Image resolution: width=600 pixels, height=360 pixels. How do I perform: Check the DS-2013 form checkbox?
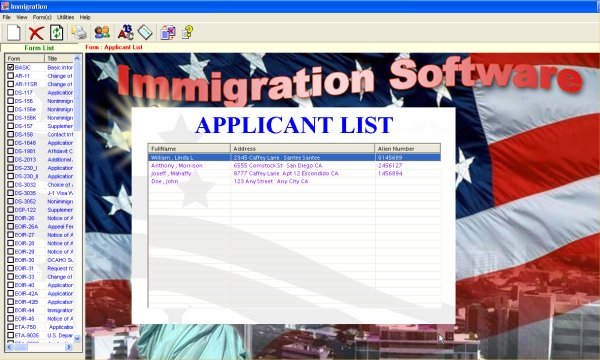[10, 160]
